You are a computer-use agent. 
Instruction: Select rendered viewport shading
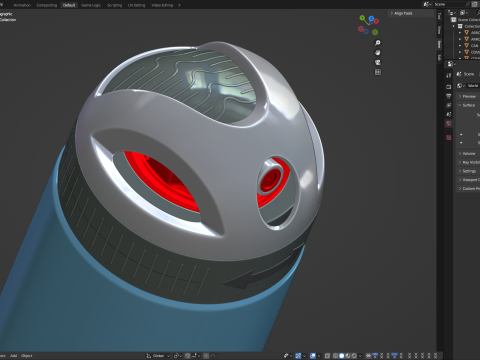click(x=354, y=356)
